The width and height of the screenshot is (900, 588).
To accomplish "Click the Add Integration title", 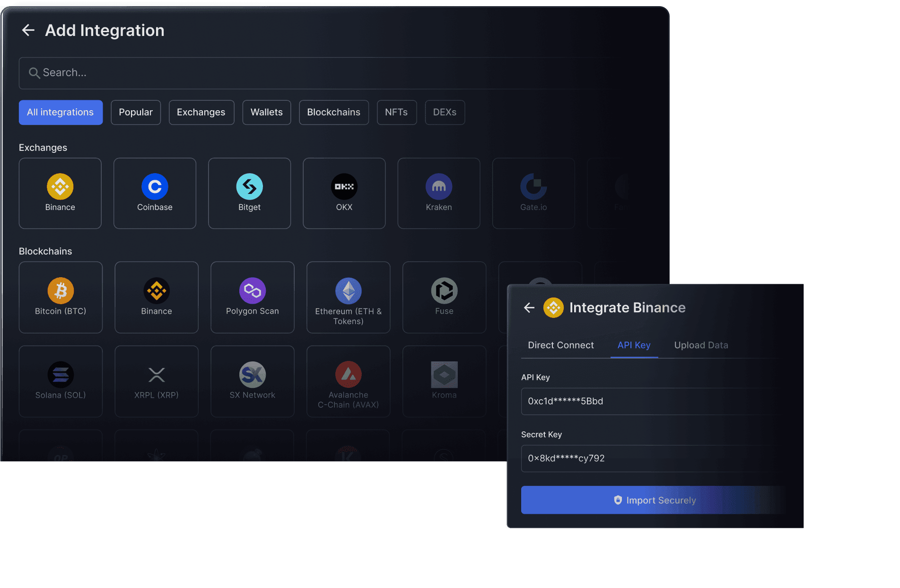I will click(105, 31).
